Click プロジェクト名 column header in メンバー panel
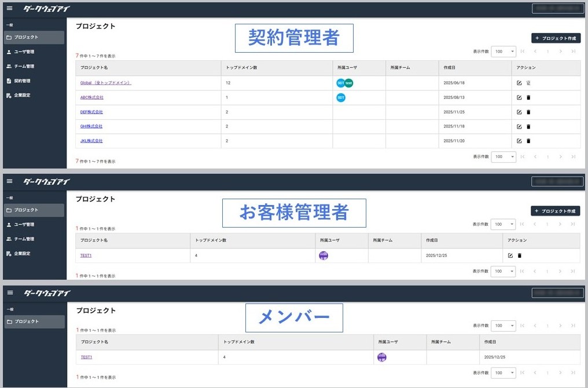This screenshot has width=588, height=388. (x=94, y=342)
